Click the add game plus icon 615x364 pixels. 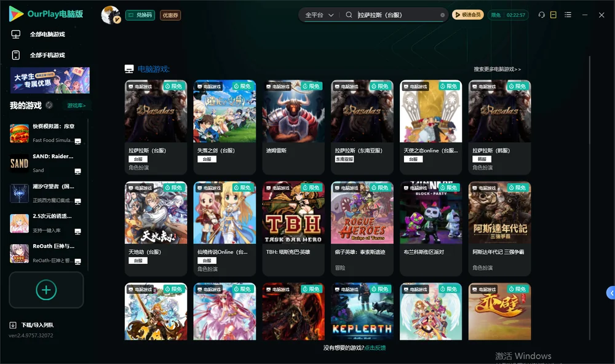click(46, 290)
